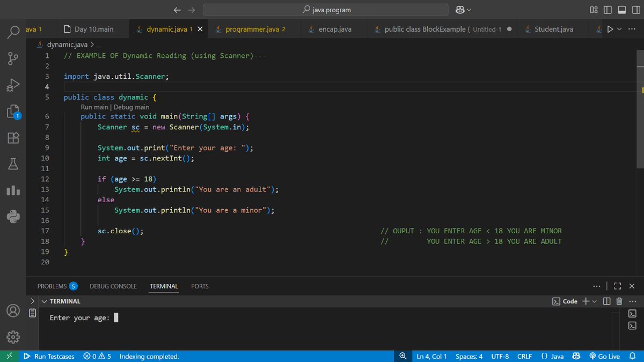Select the TERMINAL panel tab
Viewport: 644px width, 362px height.
[x=164, y=286]
